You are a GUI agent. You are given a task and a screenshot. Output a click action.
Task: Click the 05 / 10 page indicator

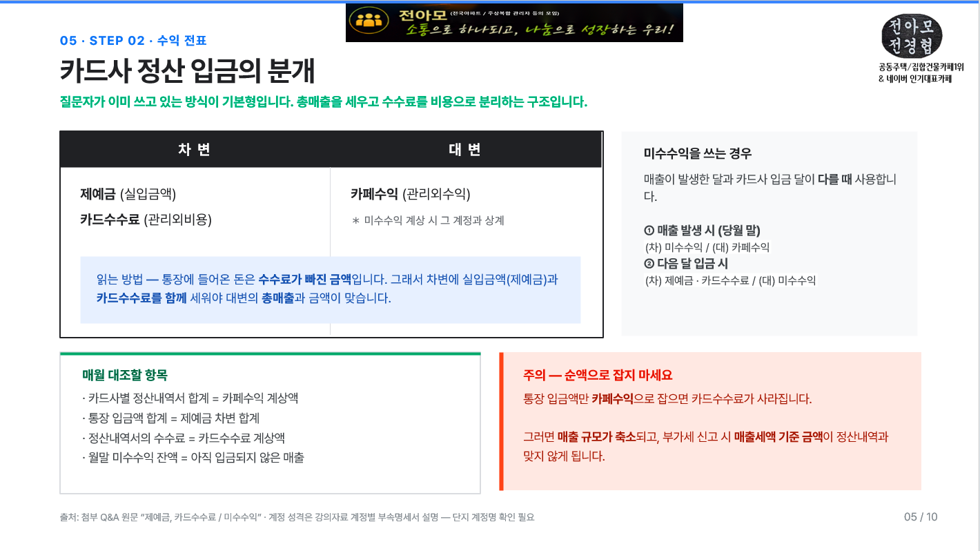click(x=921, y=517)
